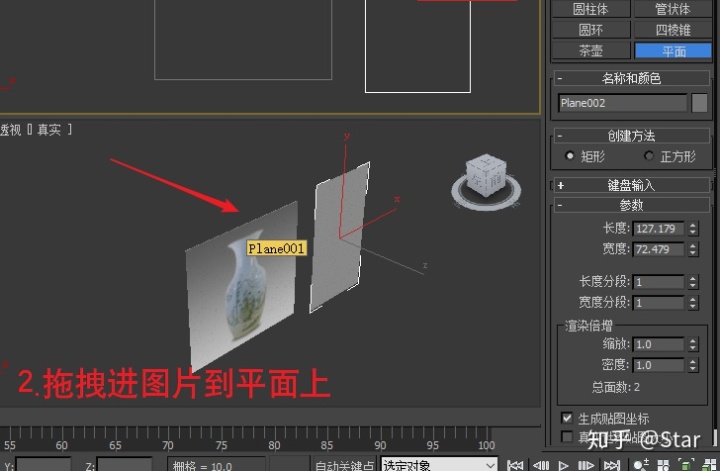Click frame 90 on the timeline

(380, 445)
